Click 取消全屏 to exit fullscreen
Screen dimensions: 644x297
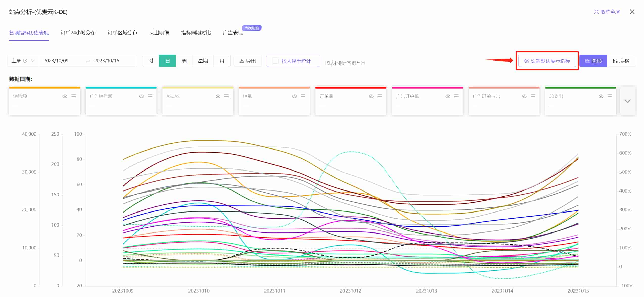click(607, 12)
